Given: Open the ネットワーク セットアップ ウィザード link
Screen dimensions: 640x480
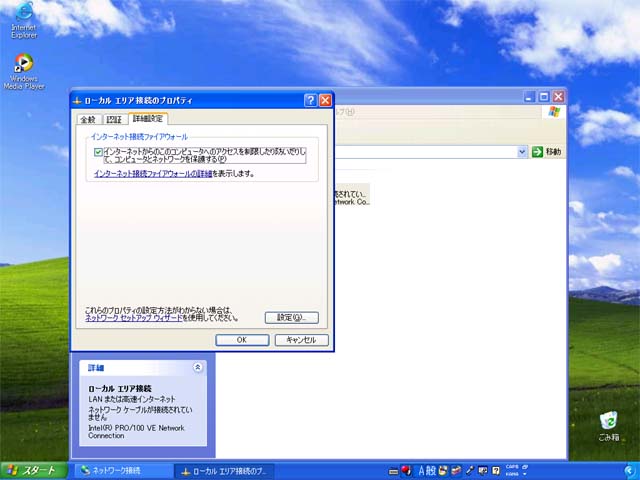Looking at the screenshot, I should 133,318.
